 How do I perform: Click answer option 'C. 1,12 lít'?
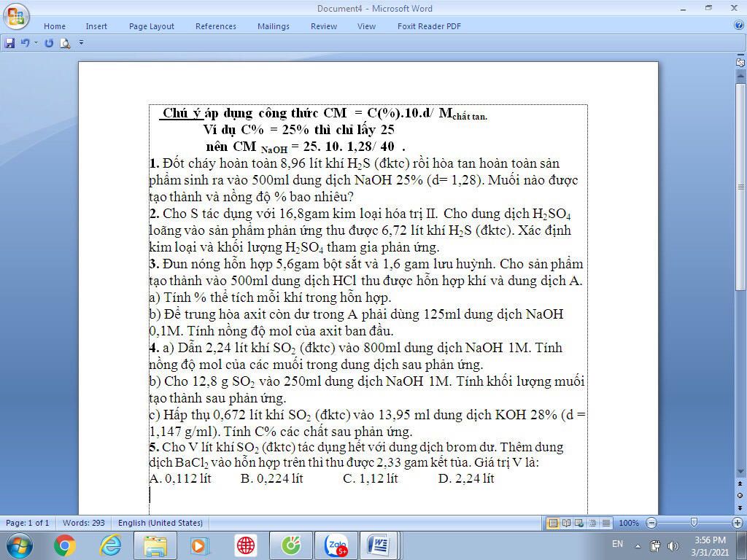(370, 478)
